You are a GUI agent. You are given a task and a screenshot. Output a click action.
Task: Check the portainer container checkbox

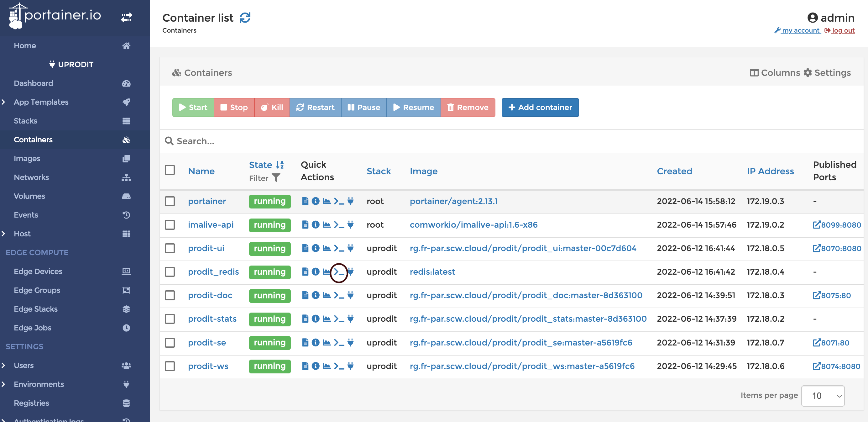pyautogui.click(x=170, y=201)
